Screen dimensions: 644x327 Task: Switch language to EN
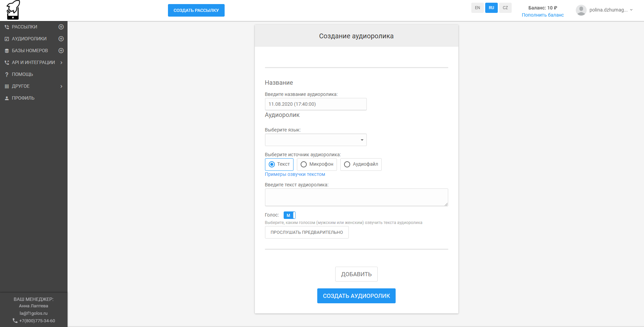[x=477, y=8]
